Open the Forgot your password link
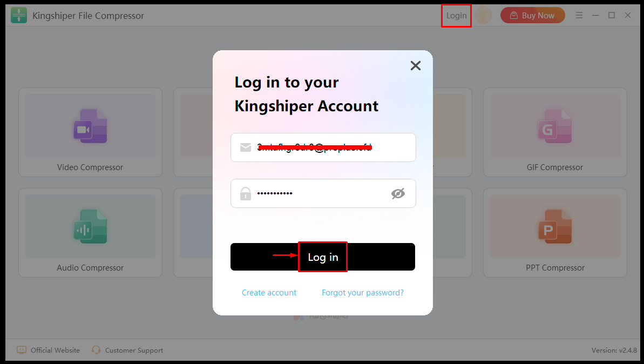Screen dimensions: 644x364 363,293
